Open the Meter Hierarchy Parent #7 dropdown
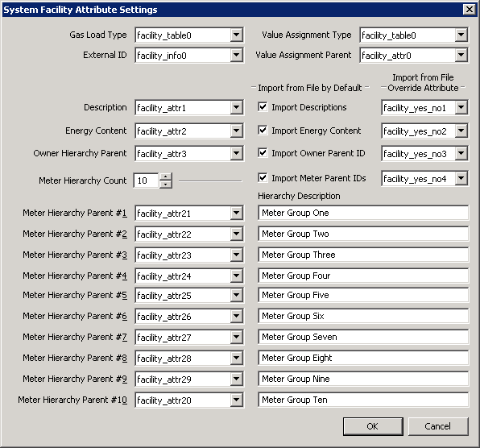Screen dimensions: 480x448 pos(236,337)
